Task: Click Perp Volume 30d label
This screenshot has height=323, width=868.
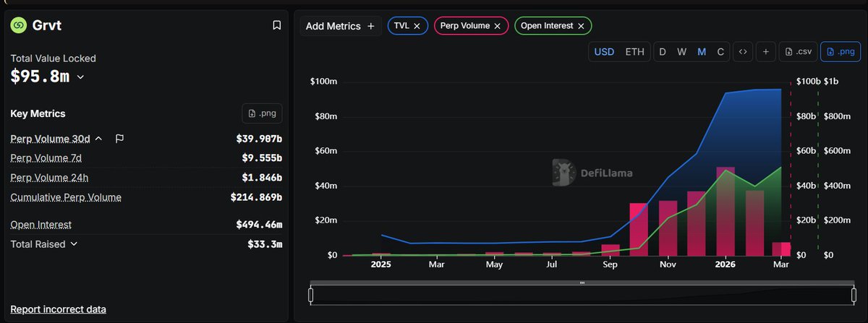Action: click(50, 138)
